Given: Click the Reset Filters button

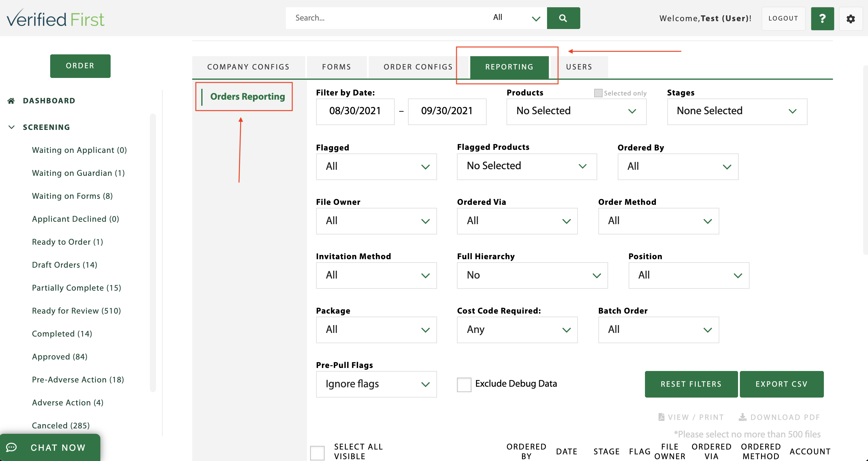Looking at the screenshot, I should [691, 384].
